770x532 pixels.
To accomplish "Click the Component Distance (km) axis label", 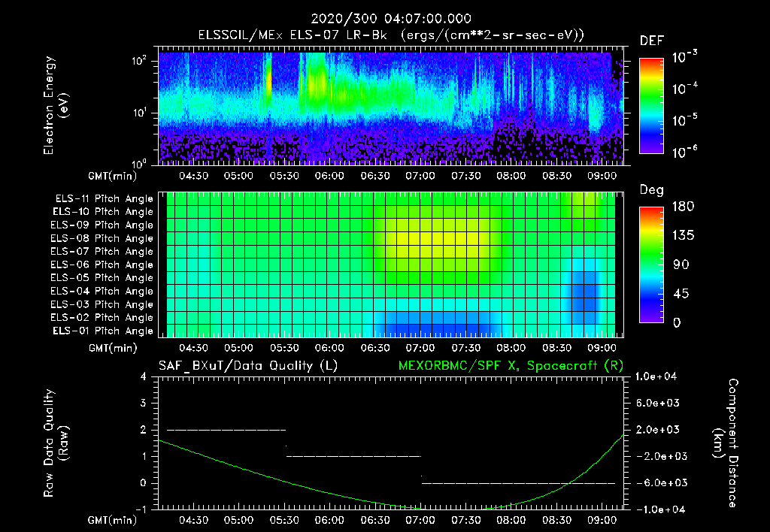I will [x=726, y=443].
